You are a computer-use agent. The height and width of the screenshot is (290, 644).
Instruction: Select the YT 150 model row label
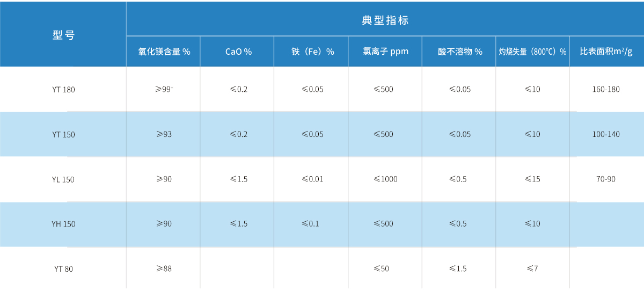[x=63, y=135]
